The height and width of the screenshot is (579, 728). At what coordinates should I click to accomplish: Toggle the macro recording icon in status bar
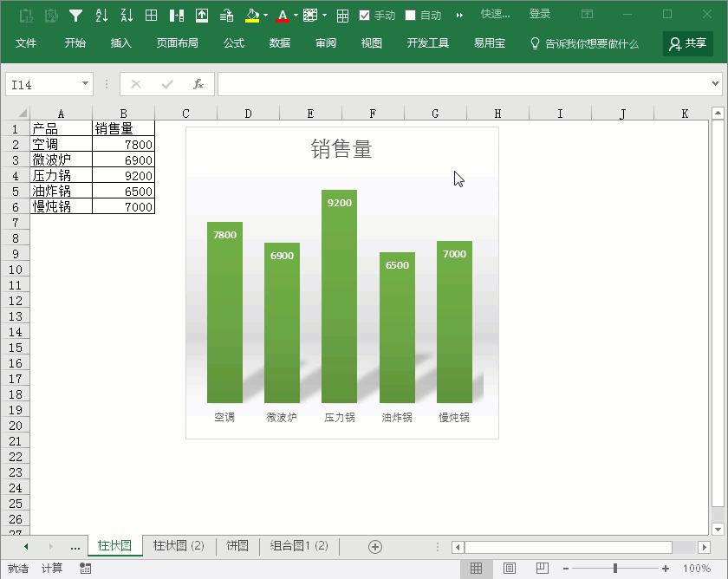(86, 569)
